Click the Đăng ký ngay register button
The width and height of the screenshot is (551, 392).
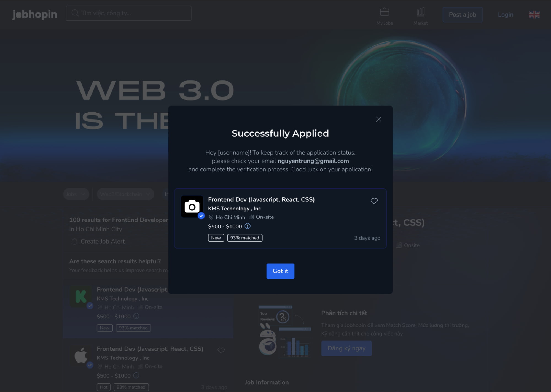pos(346,348)
